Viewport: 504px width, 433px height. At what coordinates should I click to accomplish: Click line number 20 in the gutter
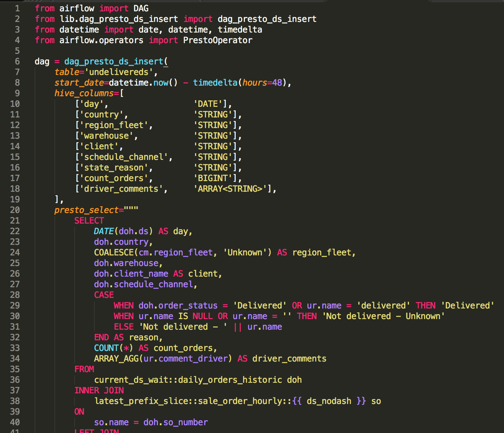click(15, 210)
